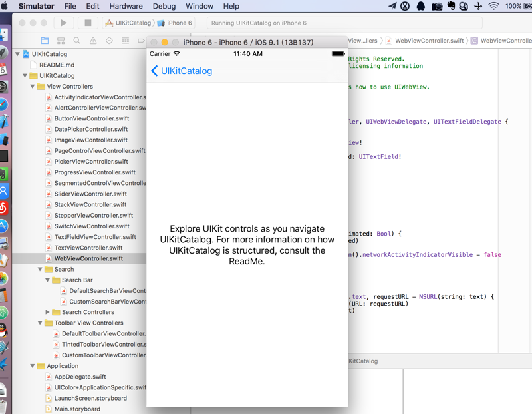The width and height of the screenshot is (532, 414).
Task: Open the App Store from the Dock
Action: click(x=3, y=226)
